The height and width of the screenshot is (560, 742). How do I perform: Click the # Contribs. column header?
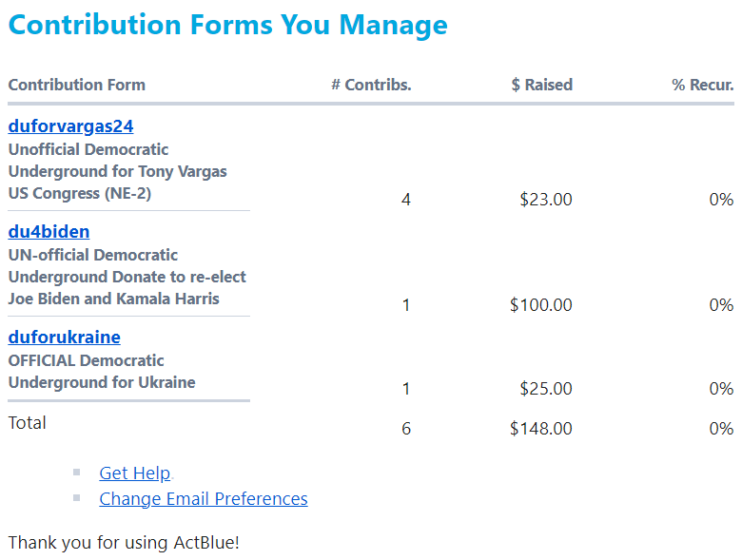pos(371,85)
